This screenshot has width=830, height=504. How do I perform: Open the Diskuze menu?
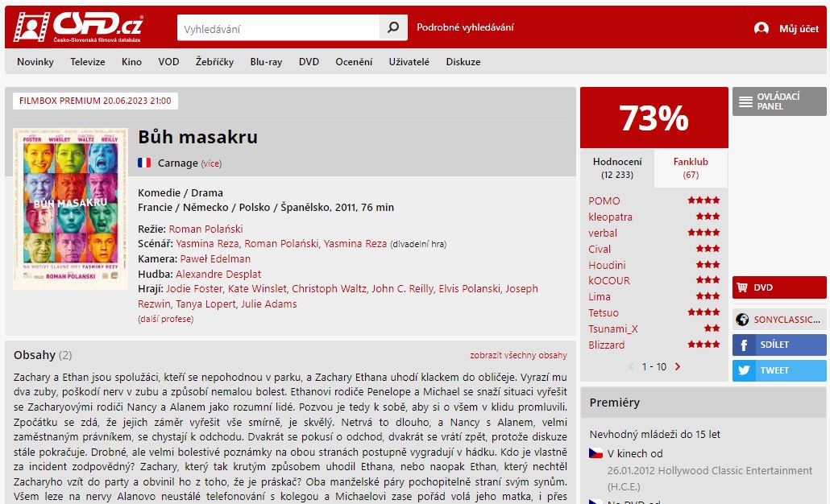(463, 62)
